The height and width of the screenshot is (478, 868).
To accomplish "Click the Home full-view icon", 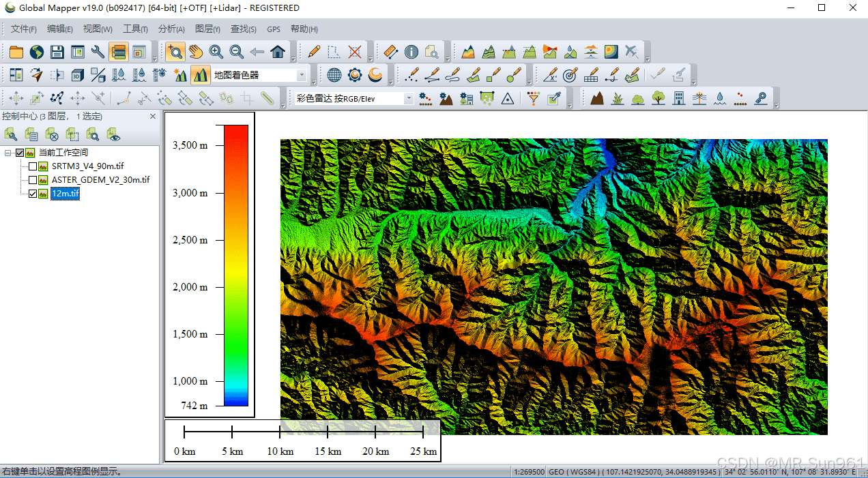I will point(278,52).
